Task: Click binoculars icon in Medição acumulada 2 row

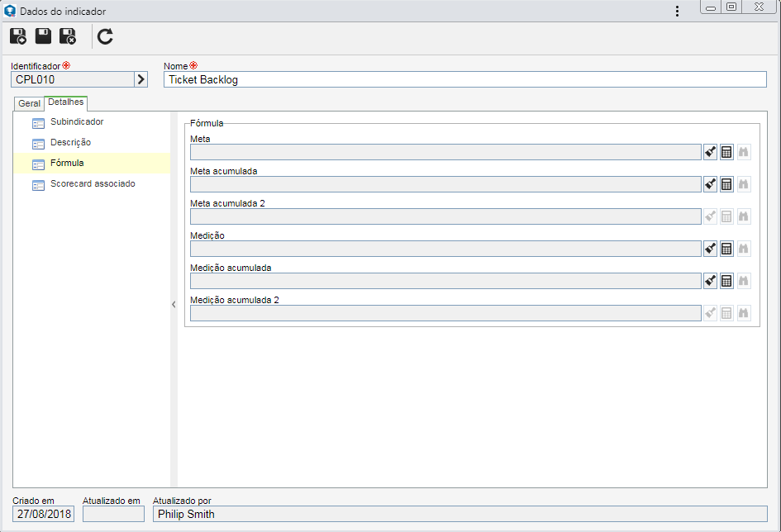Action: coord(744,313)
